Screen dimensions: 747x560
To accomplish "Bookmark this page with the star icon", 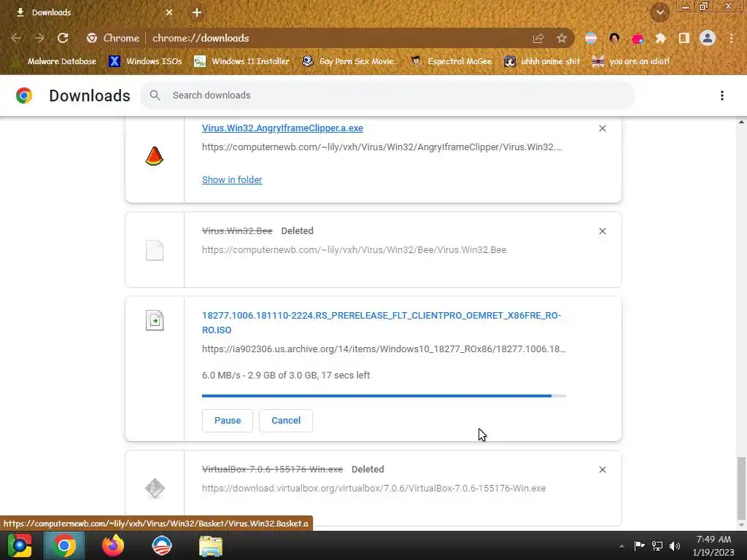I will [x=562, y=38].
